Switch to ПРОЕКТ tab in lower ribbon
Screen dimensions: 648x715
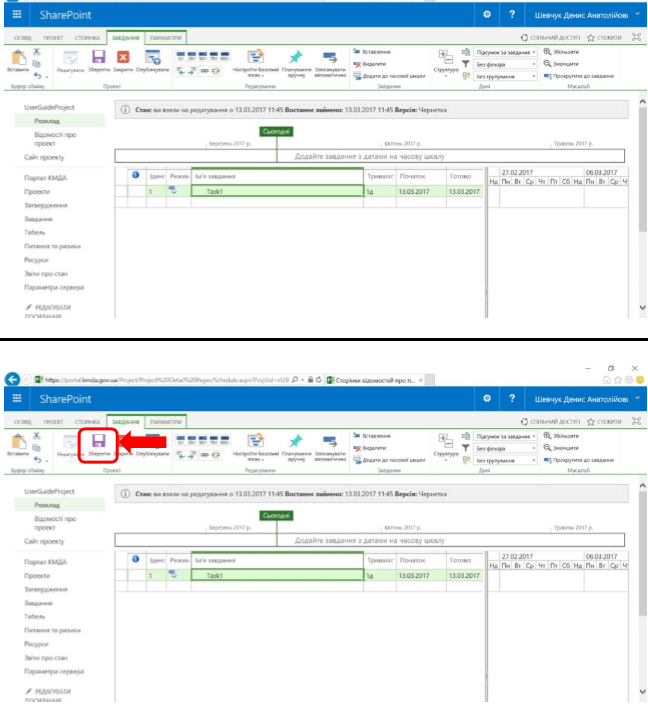click(54, 423)
